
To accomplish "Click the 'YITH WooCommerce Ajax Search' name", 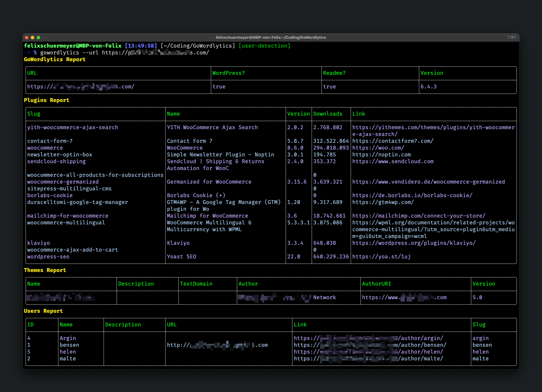I will point(212,127).
